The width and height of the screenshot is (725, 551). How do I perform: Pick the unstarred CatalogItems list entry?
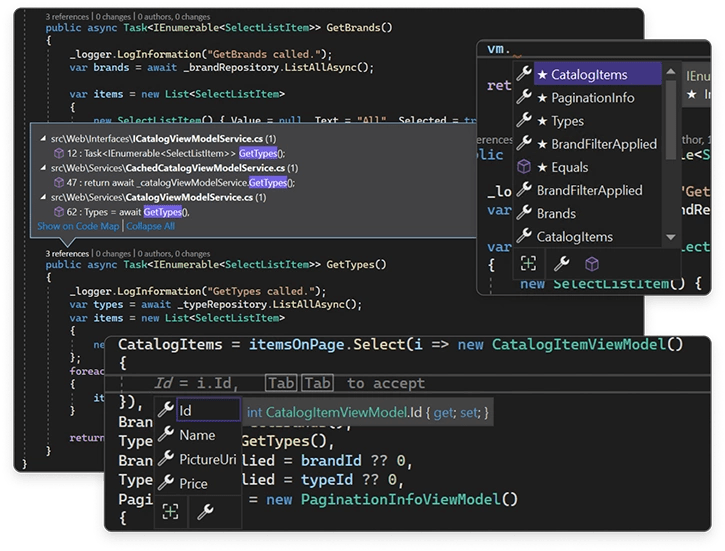(575, 237)
